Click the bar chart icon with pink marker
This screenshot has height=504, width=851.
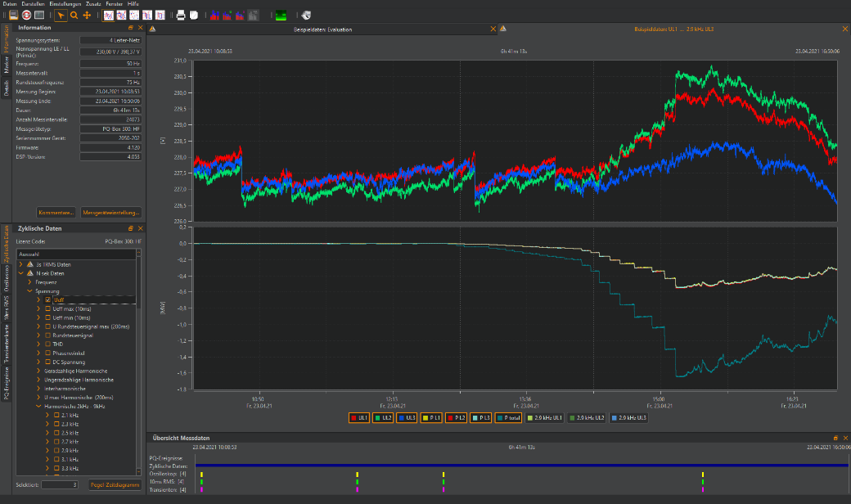[x=241, y=16]
